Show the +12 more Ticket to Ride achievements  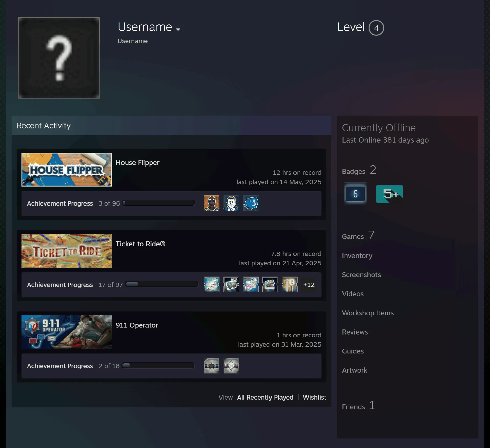(x=309, y=285)
